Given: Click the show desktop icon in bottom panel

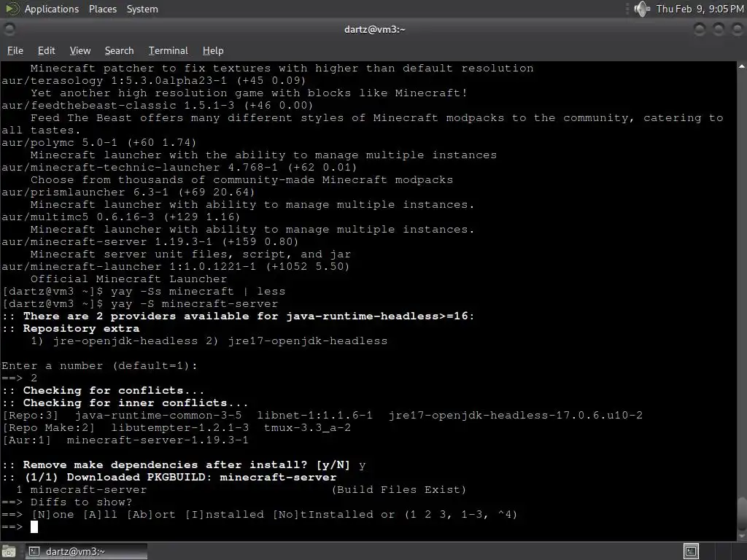Looking at the screenshot, I should coord(9,551).
